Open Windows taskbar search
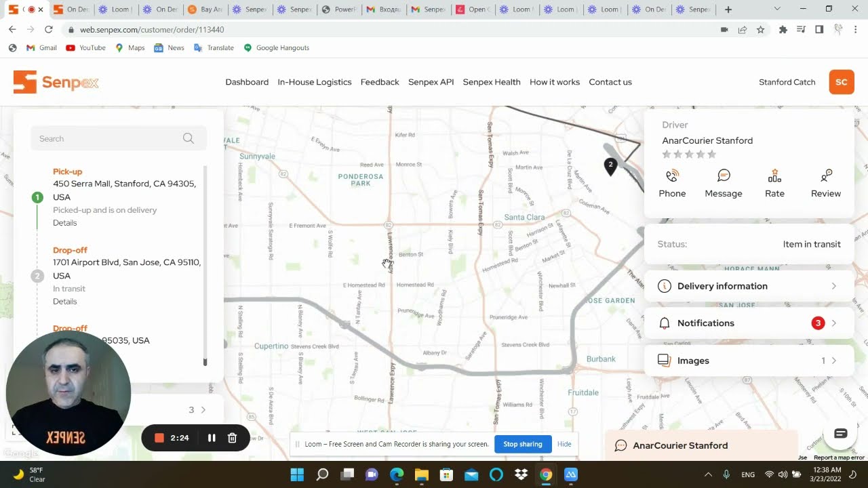 coord(322,474)
